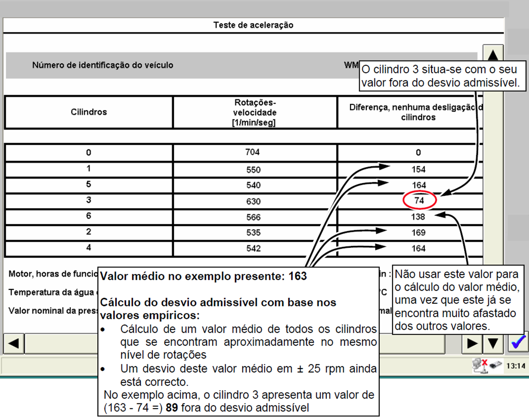Click the Número de identificação do veículo label
This screenshot has height=420, width=529.
(102, 65)
